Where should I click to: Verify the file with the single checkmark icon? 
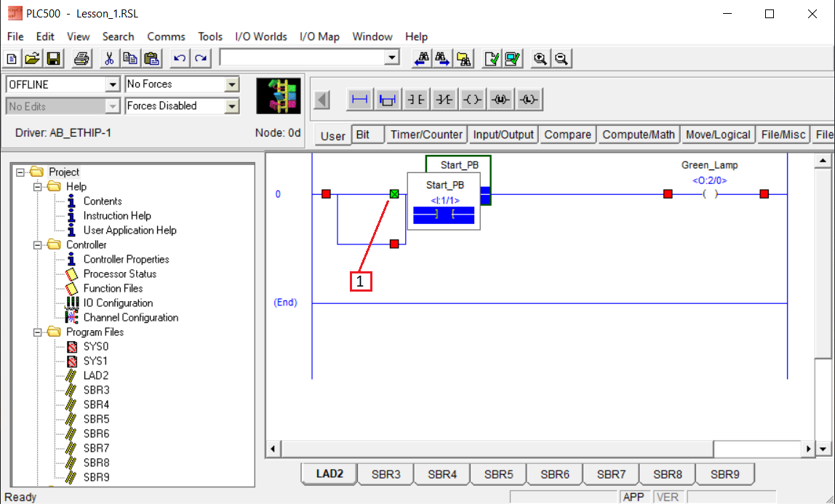[491, 58]
